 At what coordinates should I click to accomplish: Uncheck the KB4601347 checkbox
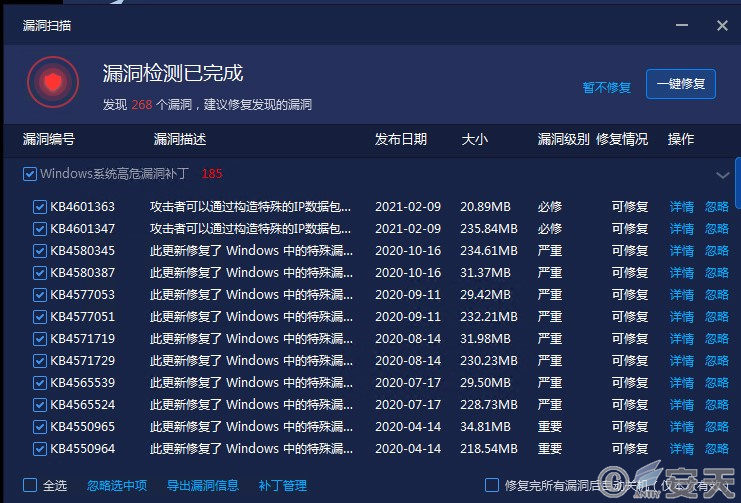tap(40, 229)
